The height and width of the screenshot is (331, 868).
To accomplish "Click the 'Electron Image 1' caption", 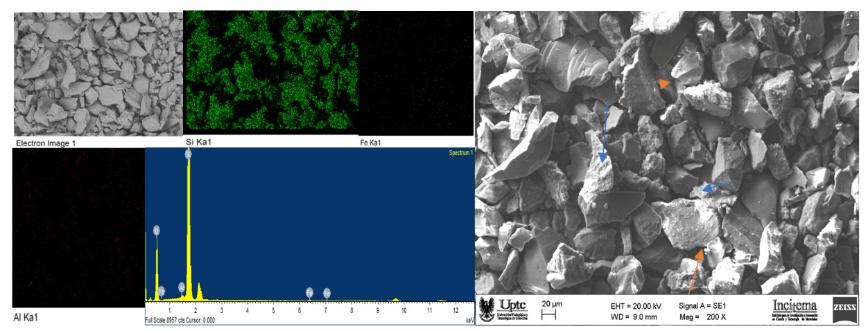I will (x=46, y=143).
